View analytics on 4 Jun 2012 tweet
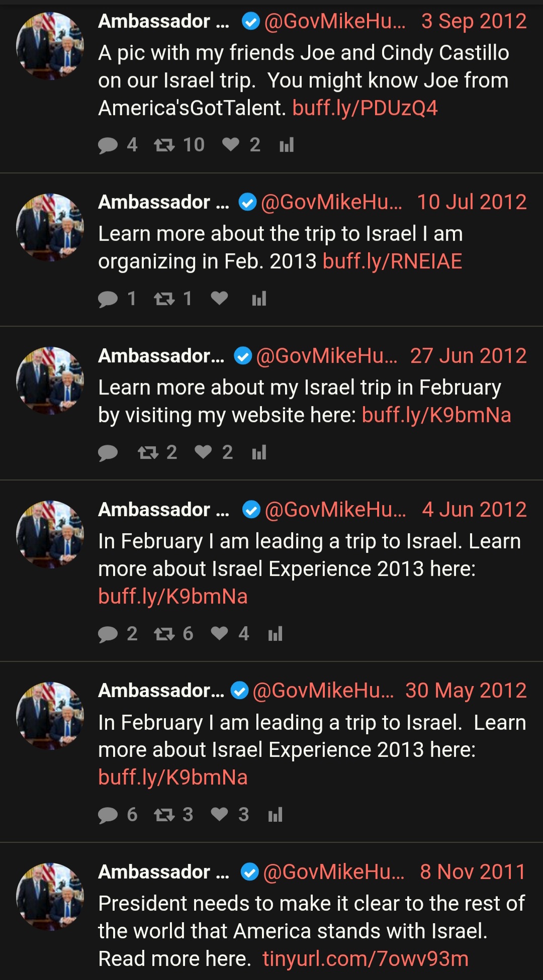Image resolution: width=543 pixels, height=980 pixels. [275, 634]
